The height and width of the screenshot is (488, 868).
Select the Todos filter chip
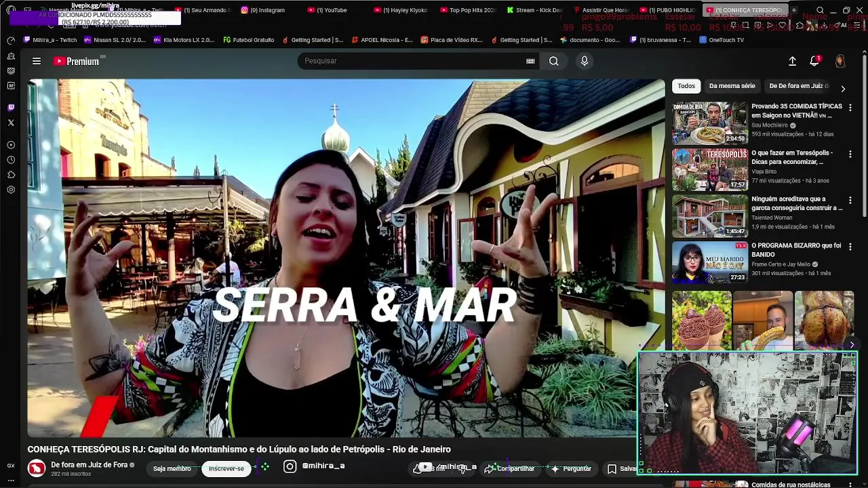pos(686,86)
